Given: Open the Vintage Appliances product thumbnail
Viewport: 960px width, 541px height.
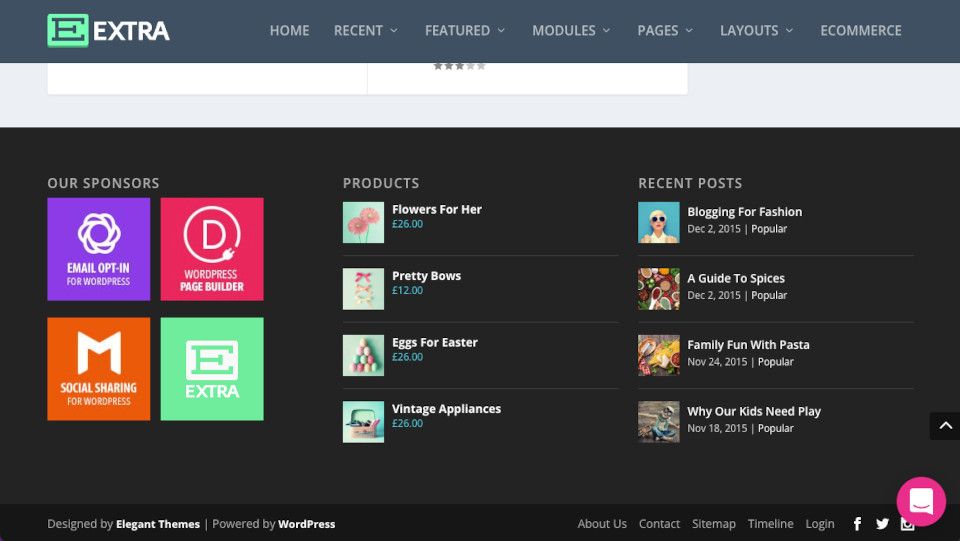Looking at the screenshot, I should coord(363,422).
